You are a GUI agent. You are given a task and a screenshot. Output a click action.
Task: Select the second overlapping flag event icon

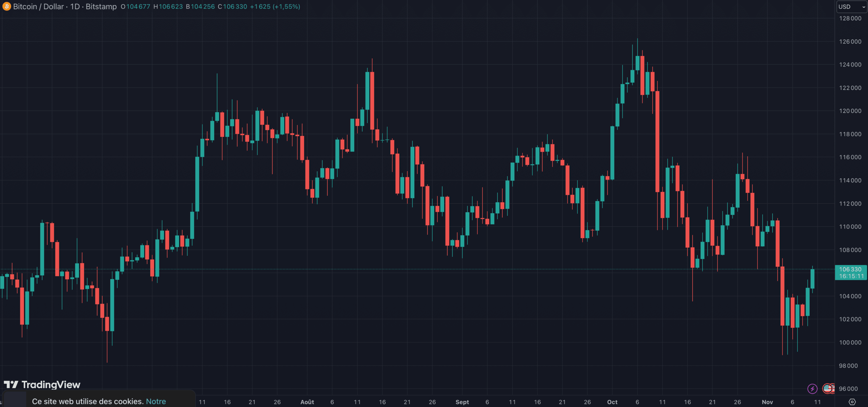coord(832,388)
